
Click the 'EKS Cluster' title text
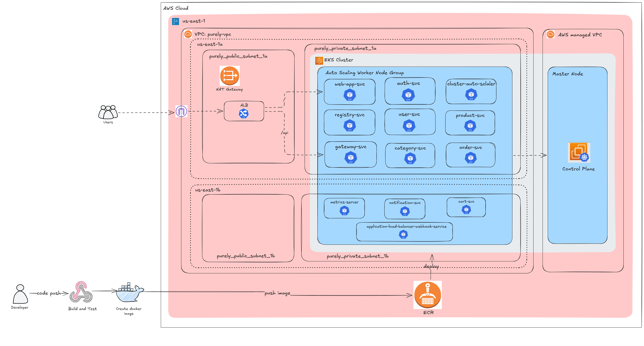click(339, 60)
